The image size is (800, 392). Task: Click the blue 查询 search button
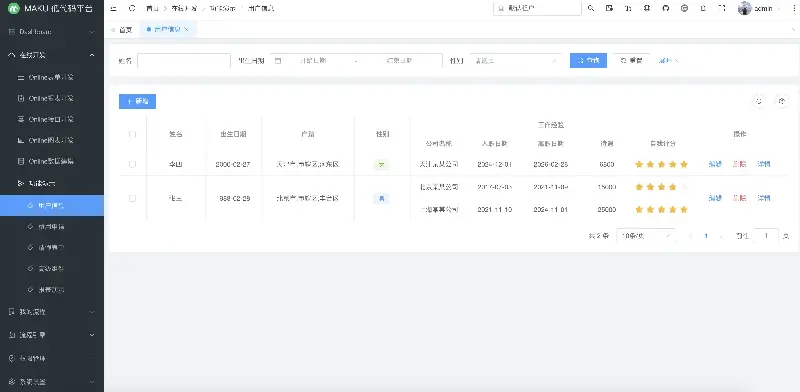coord(588,60)
